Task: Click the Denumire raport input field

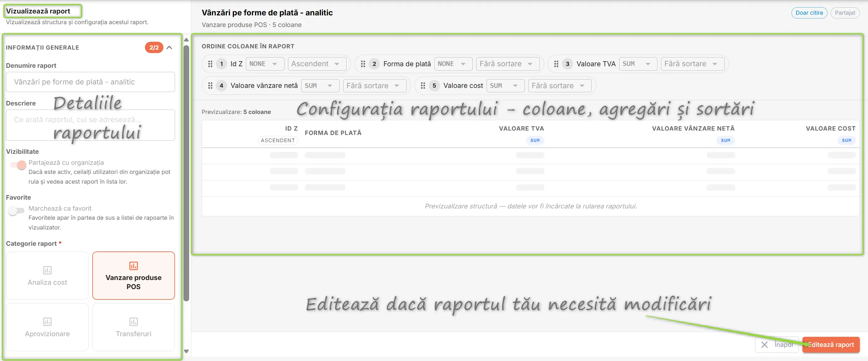Action: 90,82
